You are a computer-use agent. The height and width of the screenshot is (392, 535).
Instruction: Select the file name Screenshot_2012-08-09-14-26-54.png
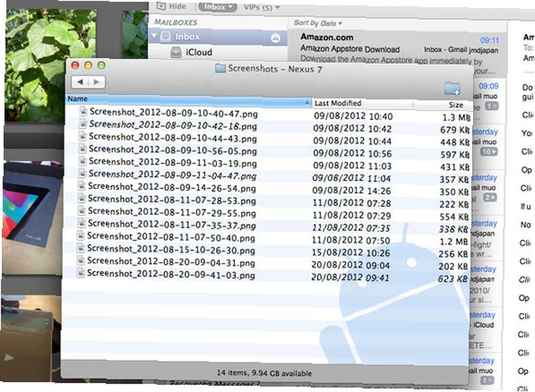(172, 188)
